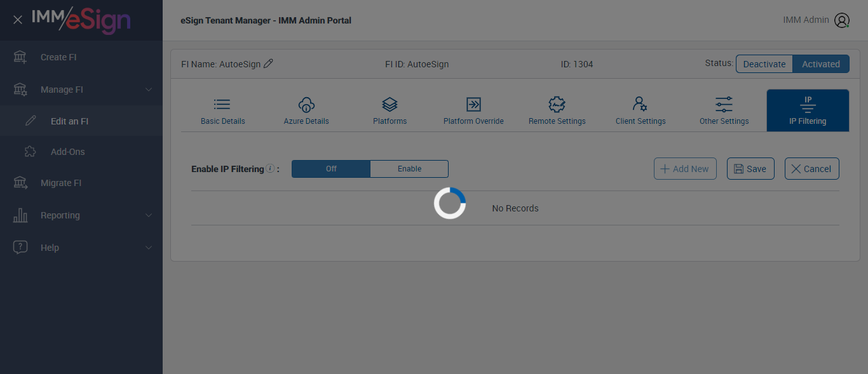Collapse the Manage FI chevron

[149, 90]
